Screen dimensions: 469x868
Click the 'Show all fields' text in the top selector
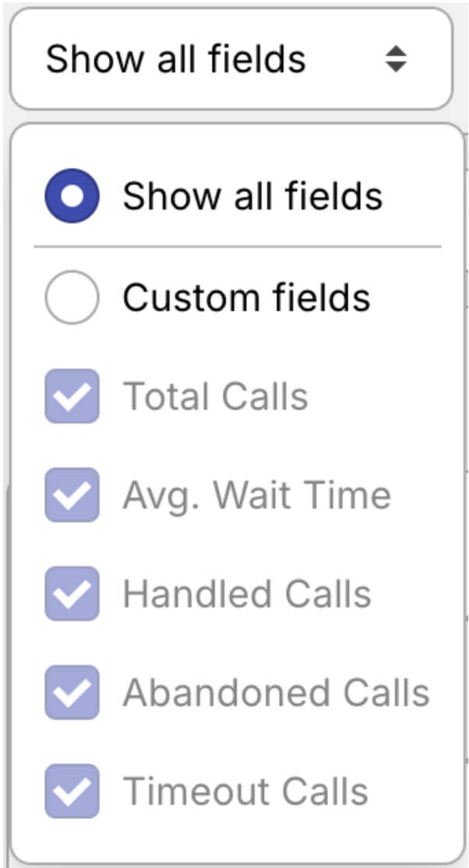tap(176, 59)
